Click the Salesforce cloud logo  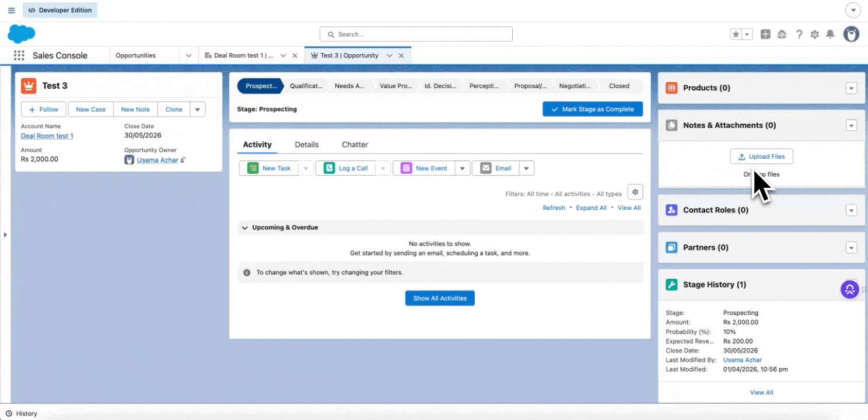tap(22, 34)
